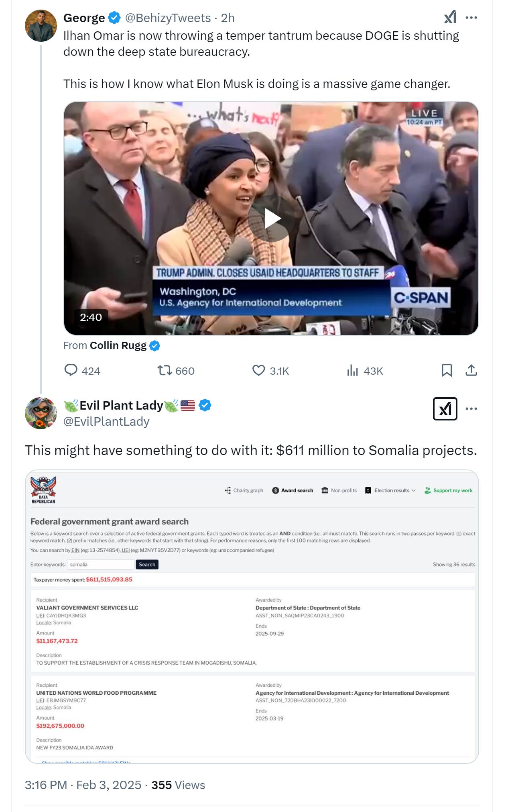Open the @BehizyTweets handle
This screenshot has width=512, height=812.
168,18
